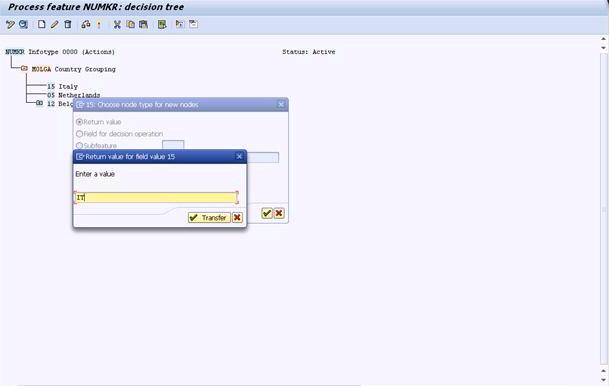Click the Paste clipboard toolbar icon

(143, 24)
